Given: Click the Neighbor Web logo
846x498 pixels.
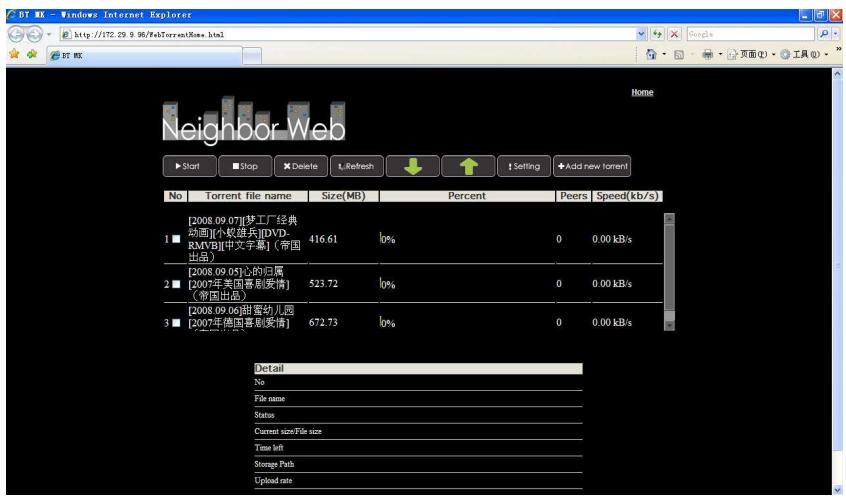Looking at the screenshot, I should [254, 121].
